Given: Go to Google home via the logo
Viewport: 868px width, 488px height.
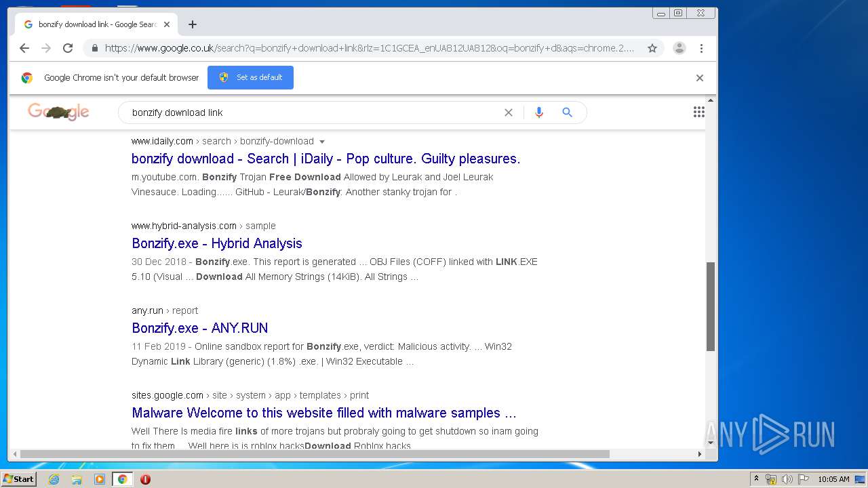Looking at the screenshot, I should point(58,112).
